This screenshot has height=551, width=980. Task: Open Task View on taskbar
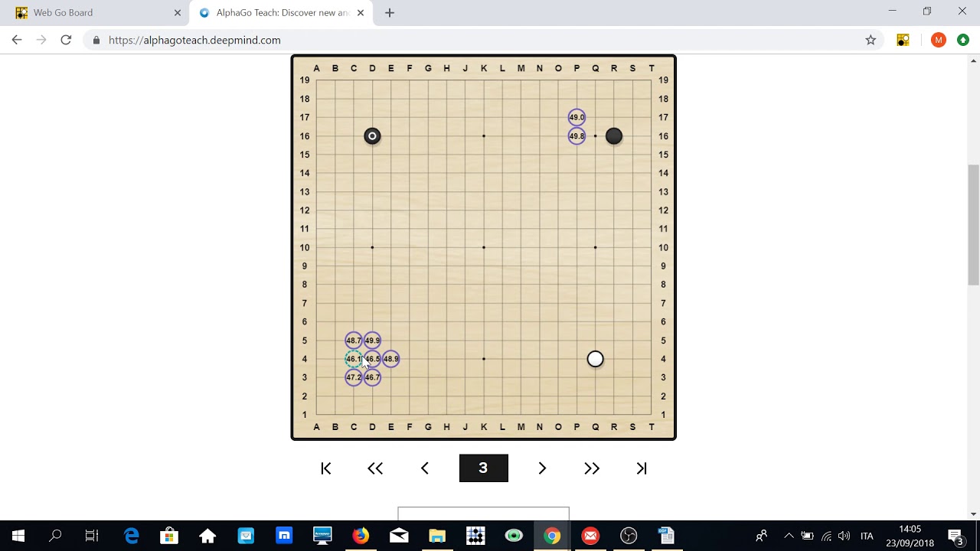[x=92, y=536]
